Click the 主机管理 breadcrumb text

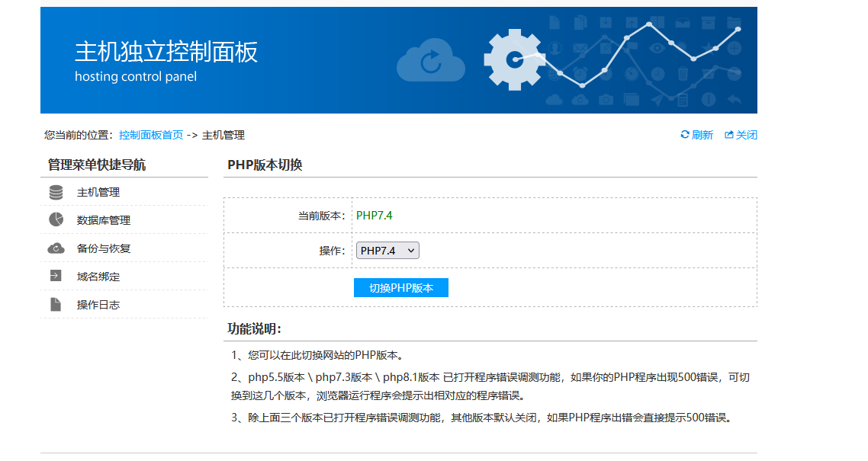click(223, 135)
